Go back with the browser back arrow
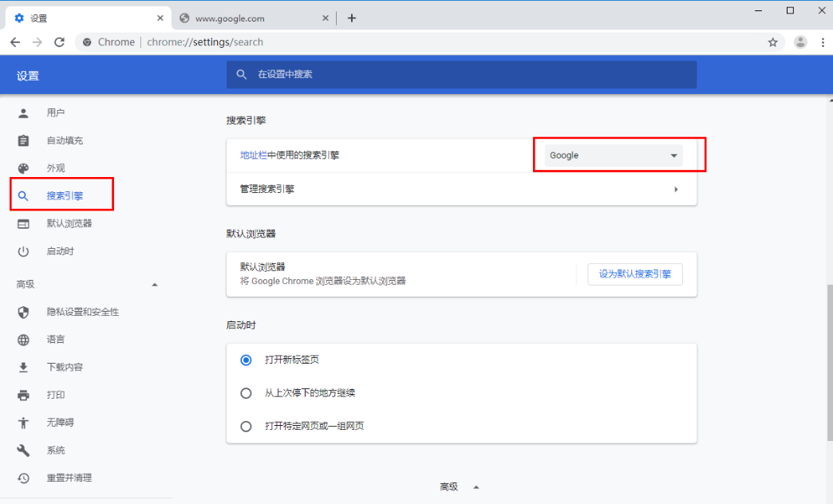The width and height of the screenshot is (833, 504). click(15, 42)
